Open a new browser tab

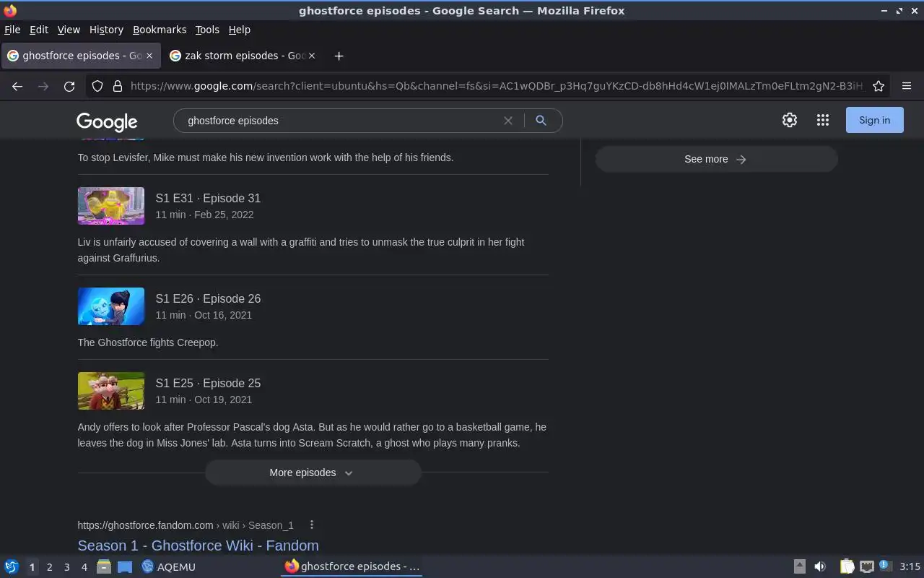tap(339, 56)
